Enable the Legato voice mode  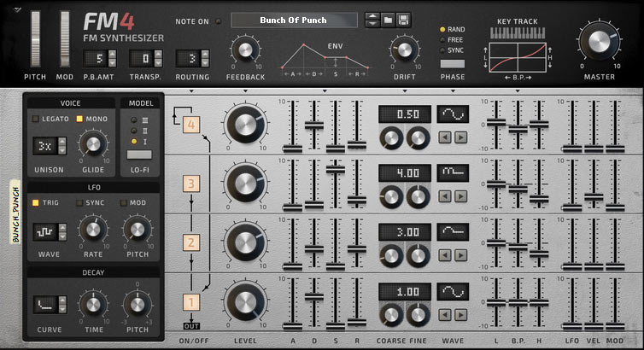click(36, 119)
